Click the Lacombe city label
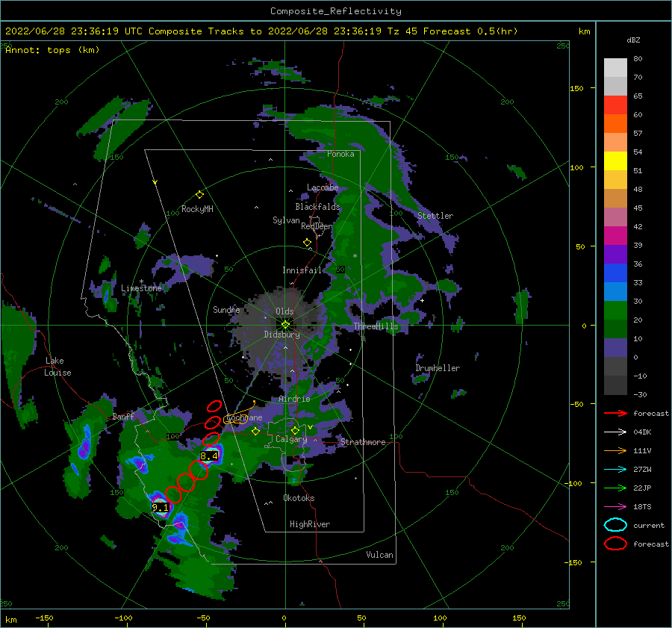This screenshot has height=628, width=672. (x=323, y=187)
